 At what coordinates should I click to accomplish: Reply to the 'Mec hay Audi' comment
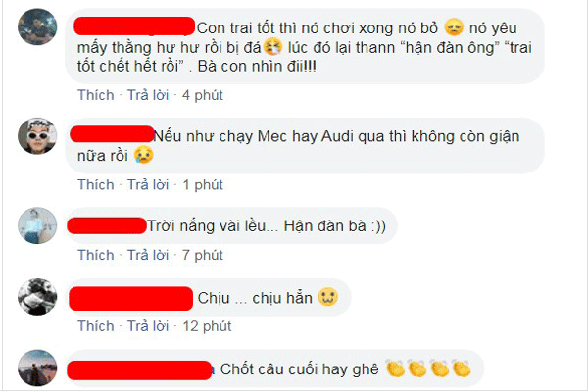coord(148,185)
